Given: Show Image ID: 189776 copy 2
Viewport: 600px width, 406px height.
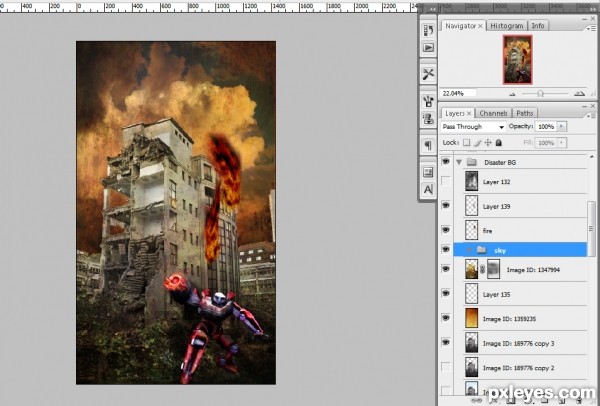Looking at the screenshot, I should click(x=446, y=367).
